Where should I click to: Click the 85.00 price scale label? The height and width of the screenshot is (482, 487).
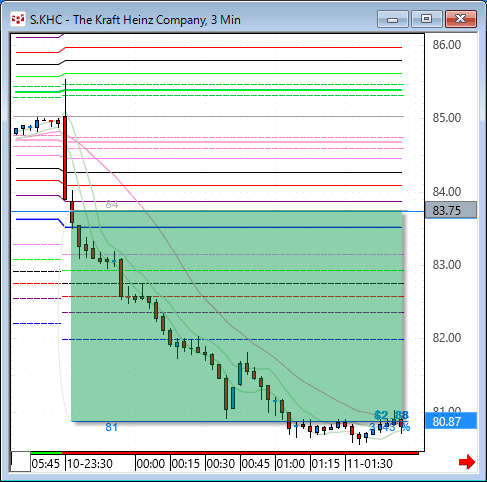click(x=447, y=118)
